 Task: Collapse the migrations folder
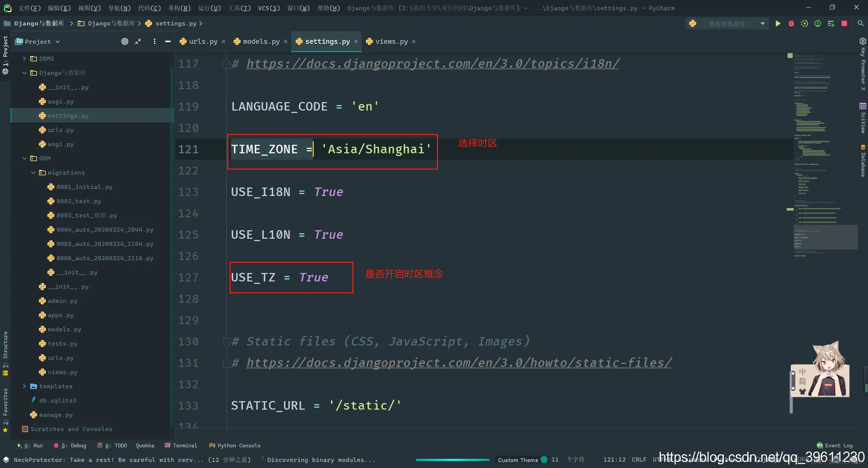click(33, 173)
